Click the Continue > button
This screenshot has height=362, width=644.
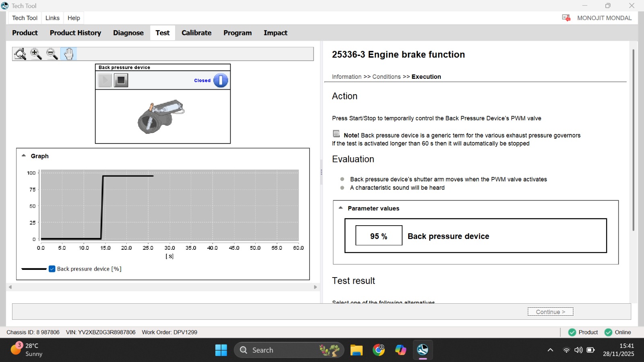tap(550, 312)
